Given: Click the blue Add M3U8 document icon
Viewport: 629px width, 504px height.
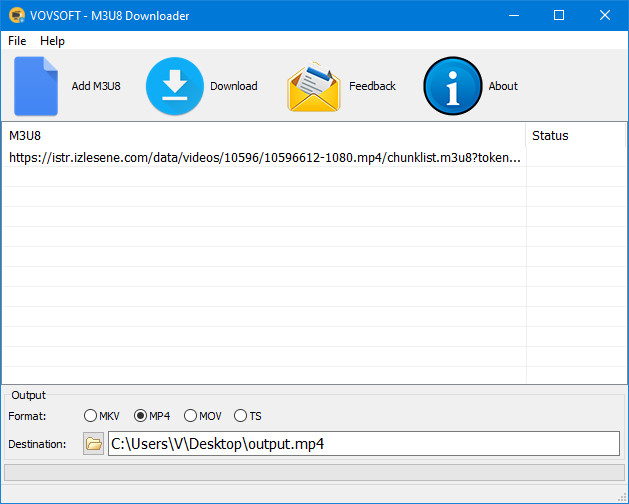Looking at the screenshot, I should tap(36, 86).
